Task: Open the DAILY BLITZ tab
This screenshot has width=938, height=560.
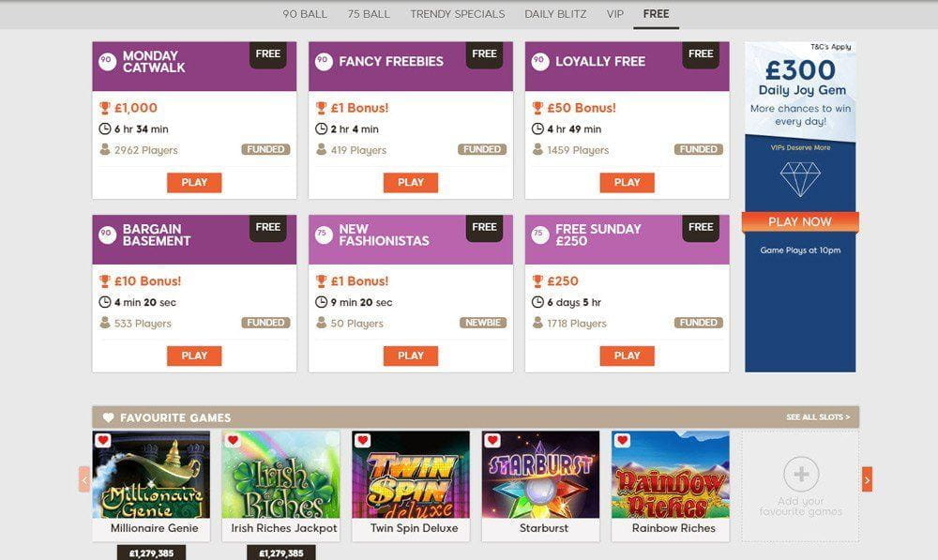Action: [x=553, y=14]
